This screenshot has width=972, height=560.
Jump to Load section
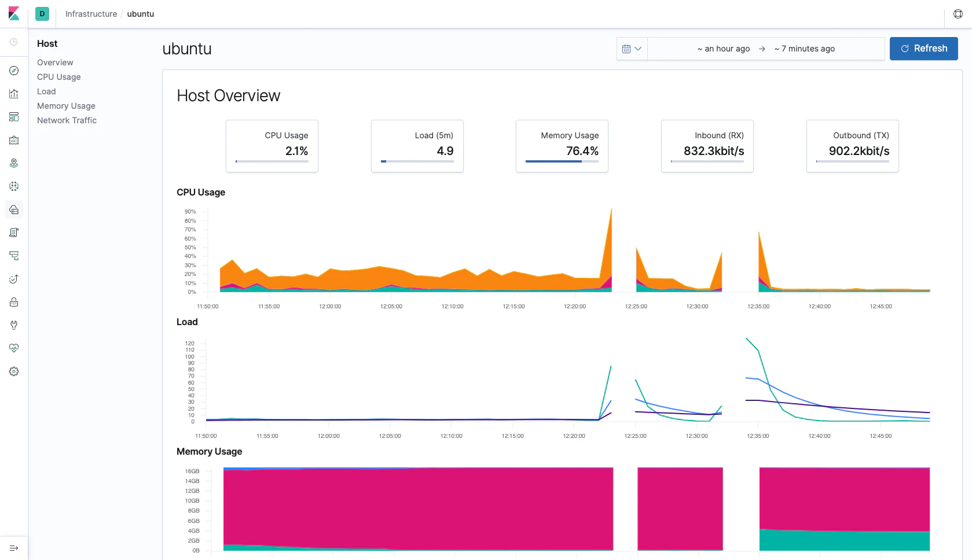click(x=46, y=91)
